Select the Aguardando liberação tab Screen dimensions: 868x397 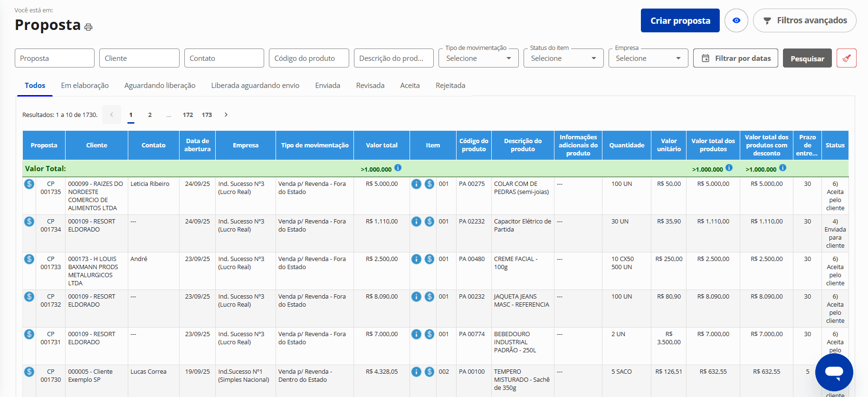pos(160,86)
